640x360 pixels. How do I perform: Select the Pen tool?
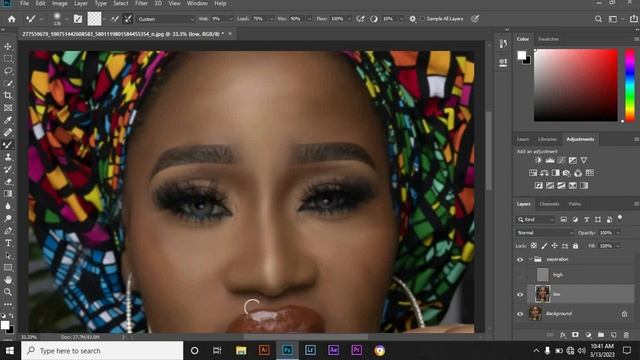click(x=8, y=231)
